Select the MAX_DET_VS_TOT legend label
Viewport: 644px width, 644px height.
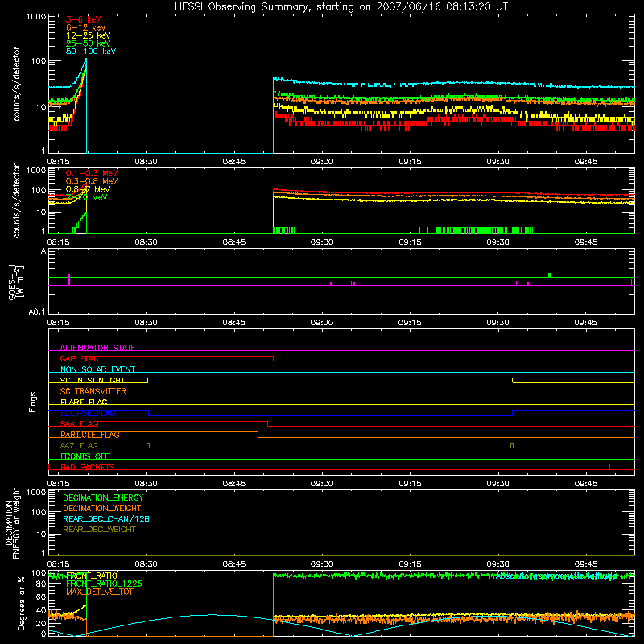click(x=100, y=592)
